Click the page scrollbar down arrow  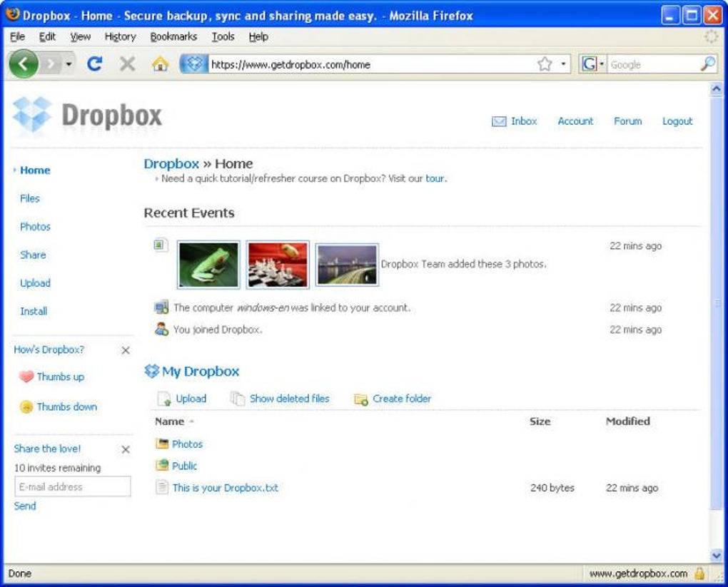tap(717, 555)
